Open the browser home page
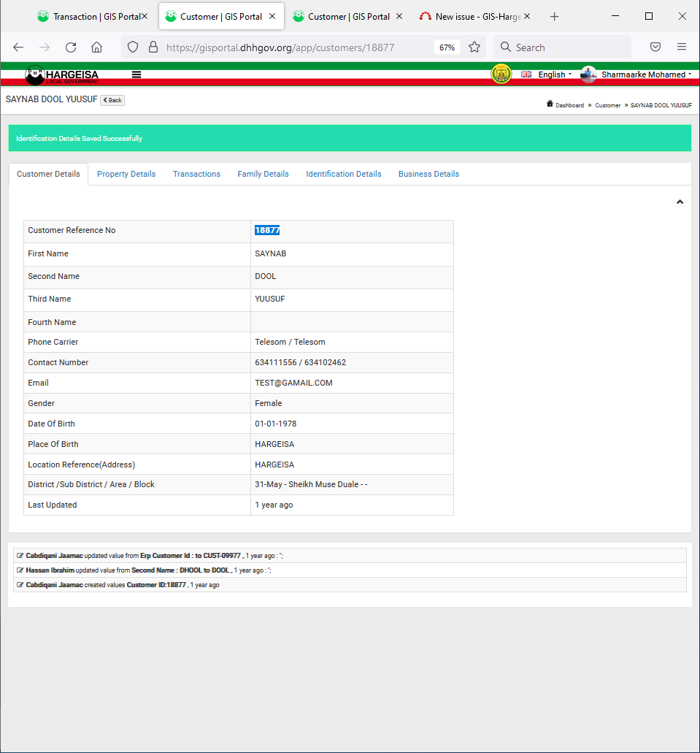This screenshot has width=700, height=753. pos(96,47)
